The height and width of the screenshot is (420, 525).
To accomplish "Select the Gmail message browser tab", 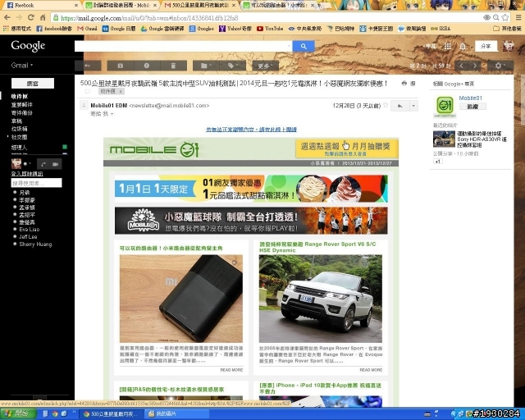I will click(200, 6).
